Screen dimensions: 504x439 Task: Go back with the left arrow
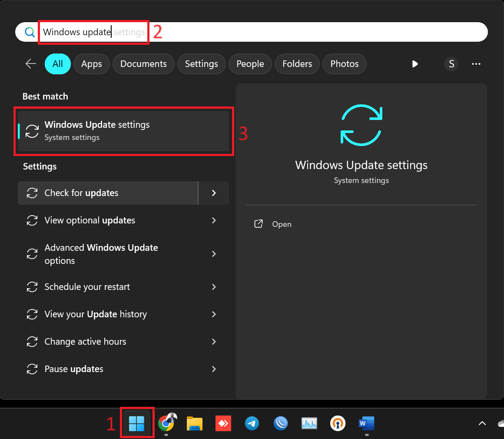pos(31,64)
